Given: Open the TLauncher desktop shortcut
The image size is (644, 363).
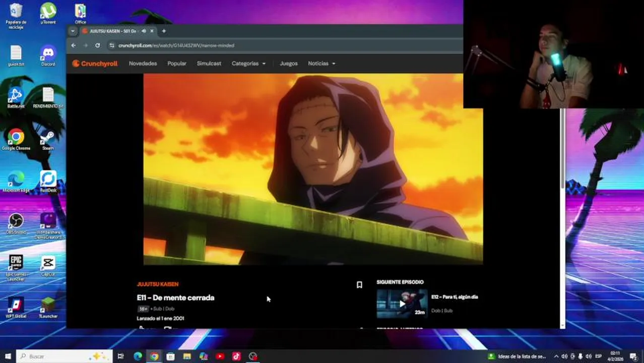Looking at the screenshot, I should click(48, 308).
